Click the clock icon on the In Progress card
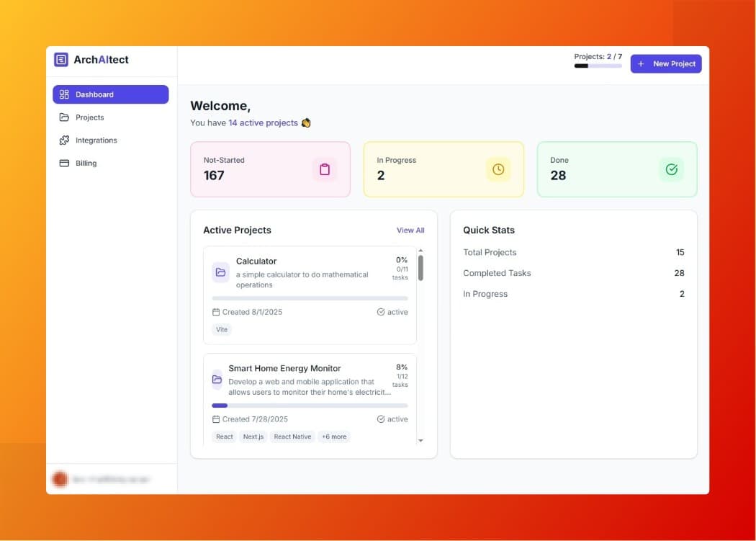756x541 pixels. coord(498,169)
